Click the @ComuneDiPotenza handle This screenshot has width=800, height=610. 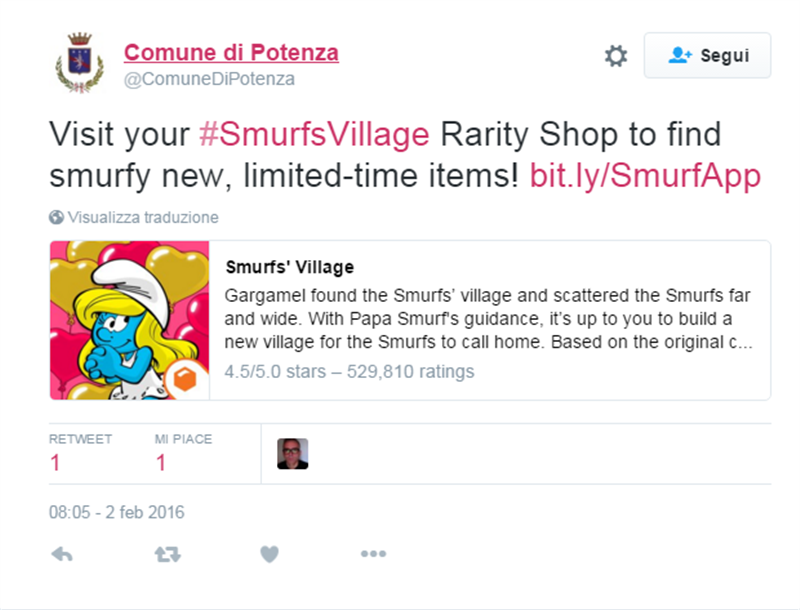(x=209, y=79)
